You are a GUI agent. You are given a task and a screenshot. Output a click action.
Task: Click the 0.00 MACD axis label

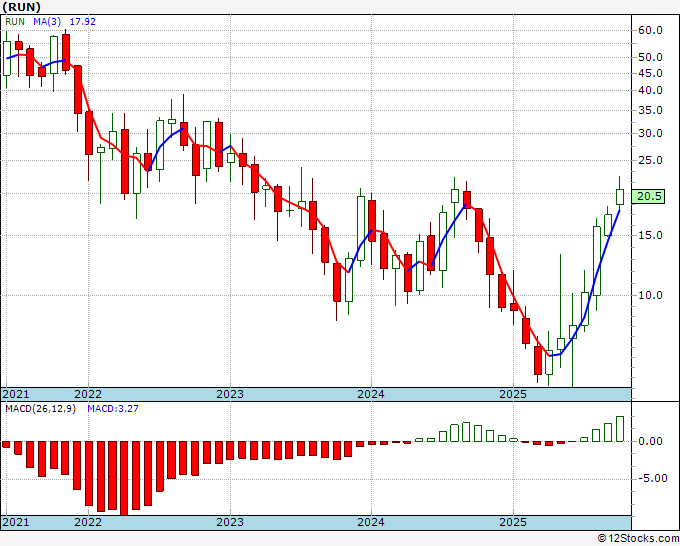pos(651,441)
